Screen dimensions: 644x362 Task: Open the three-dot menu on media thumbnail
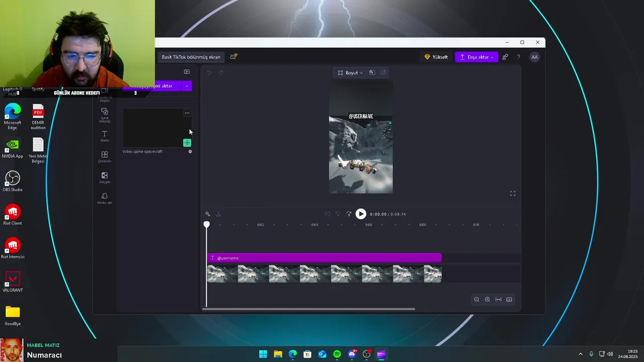tap(187, 113)
